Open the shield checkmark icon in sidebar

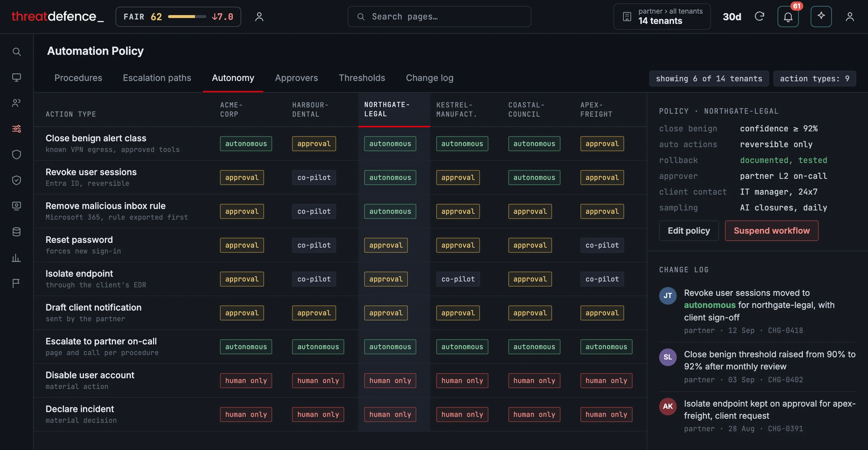(x=17, y=180)
